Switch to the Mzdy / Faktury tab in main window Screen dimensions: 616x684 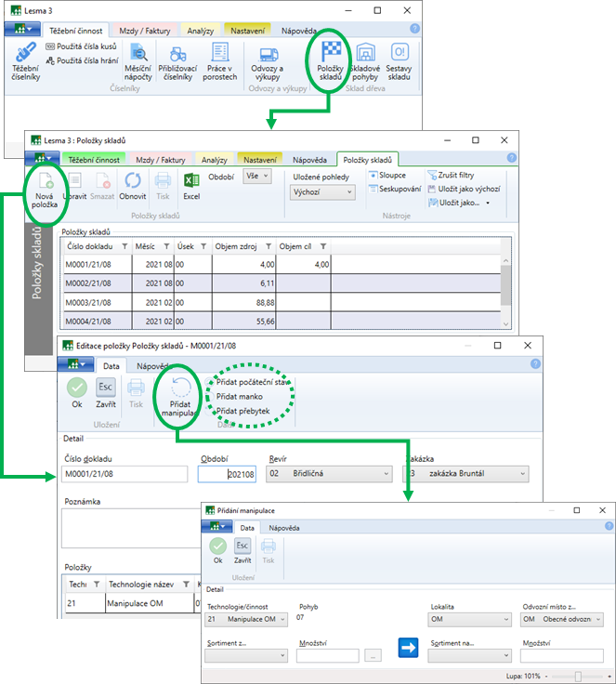(145, 31)
